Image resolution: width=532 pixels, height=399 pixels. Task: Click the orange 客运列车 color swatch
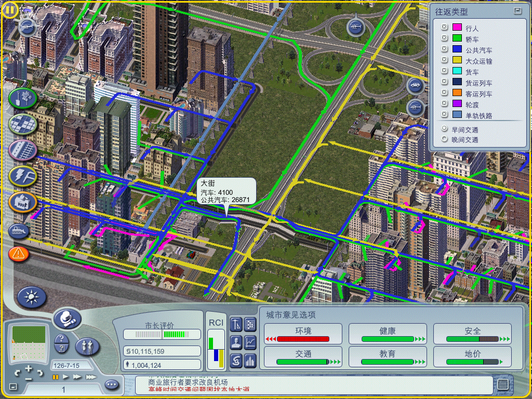click(x=457, y=92)
